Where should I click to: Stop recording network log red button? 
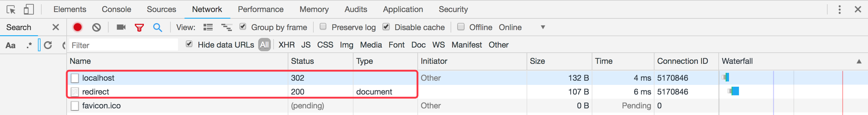click(78, 27)
